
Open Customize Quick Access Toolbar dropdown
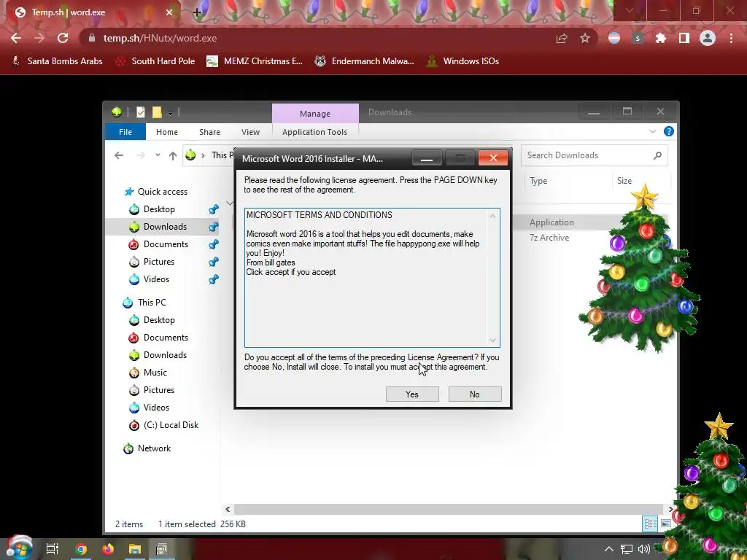click(170, 113)
